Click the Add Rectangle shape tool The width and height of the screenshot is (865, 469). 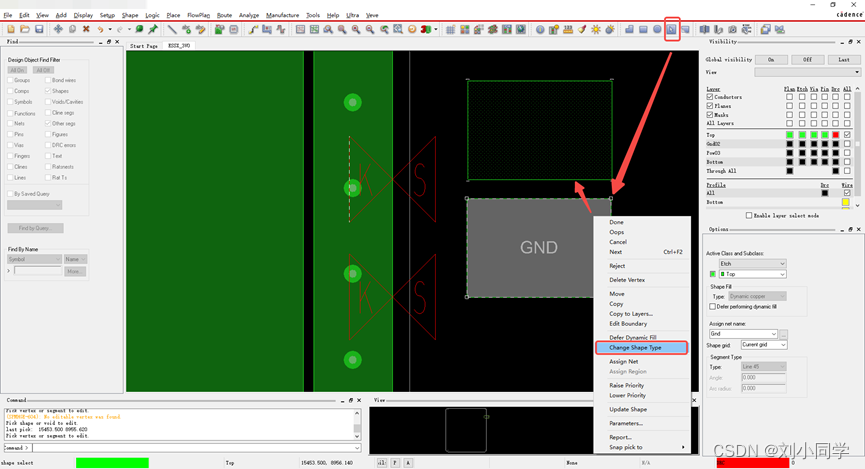[x=643, y=29]
